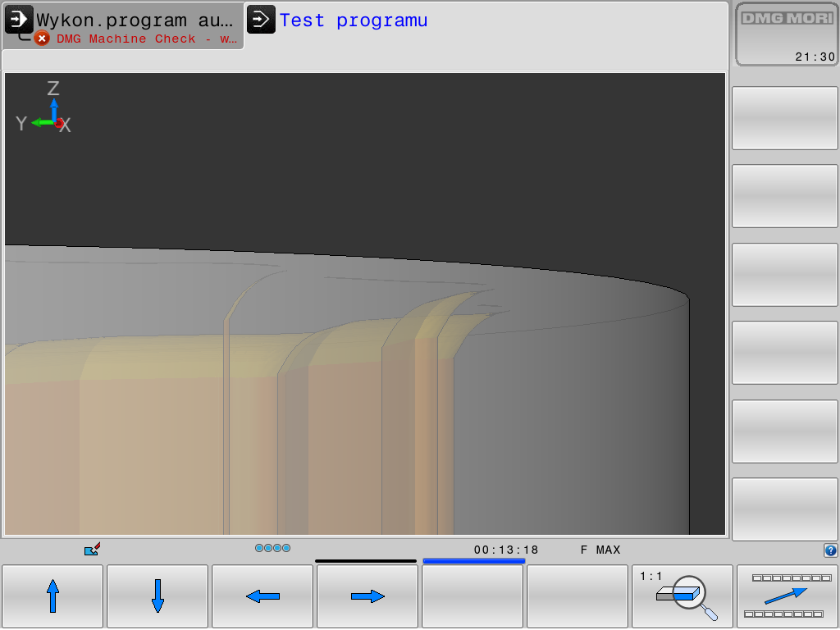Click the Wykon.program mode arrow icon
Image resolution: width=840 pixels, height=630 pixels.
(x=19, y=20)
